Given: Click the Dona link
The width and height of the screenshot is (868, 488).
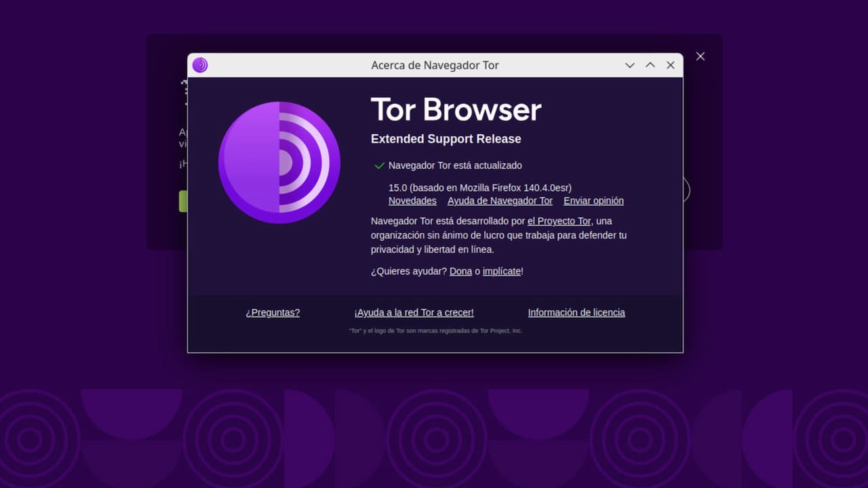Looking at the screenshot, I should point(460,271).
